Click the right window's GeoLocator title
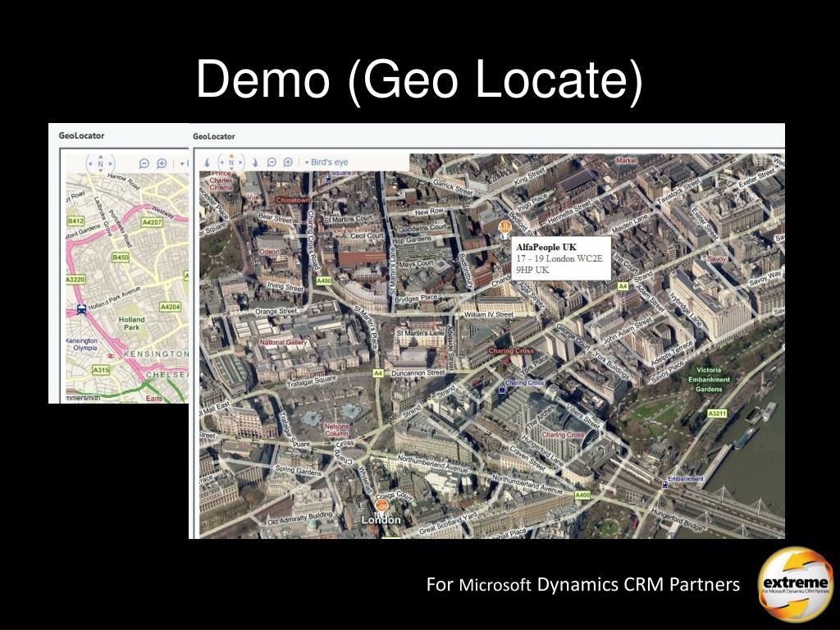Screen dimensions: 840x630 pyautogui.click(x=214, y=137)
